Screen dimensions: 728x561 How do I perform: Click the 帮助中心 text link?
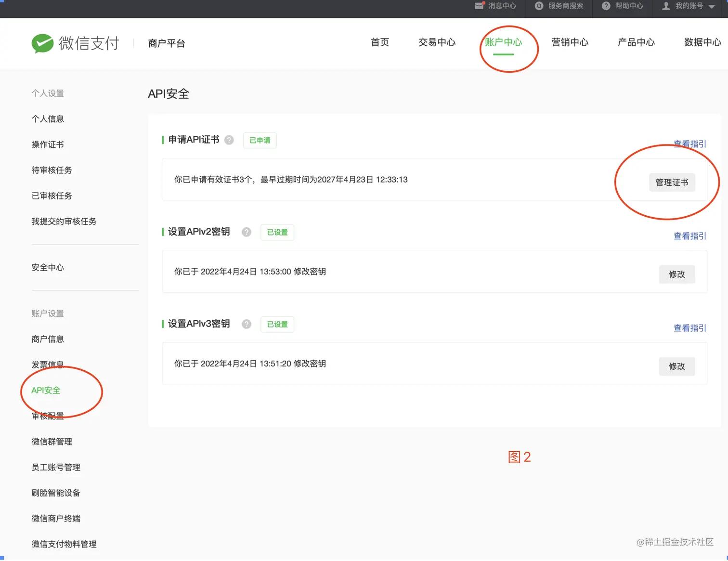[x=629, y=6]
